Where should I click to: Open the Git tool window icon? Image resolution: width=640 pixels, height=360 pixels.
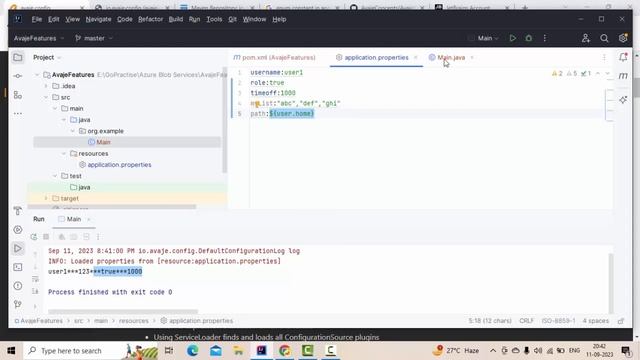click(18, 304)
